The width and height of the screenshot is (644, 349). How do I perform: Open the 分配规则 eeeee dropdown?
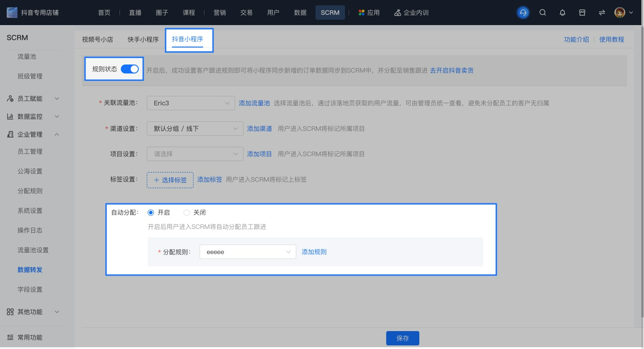tap(248, 252)
